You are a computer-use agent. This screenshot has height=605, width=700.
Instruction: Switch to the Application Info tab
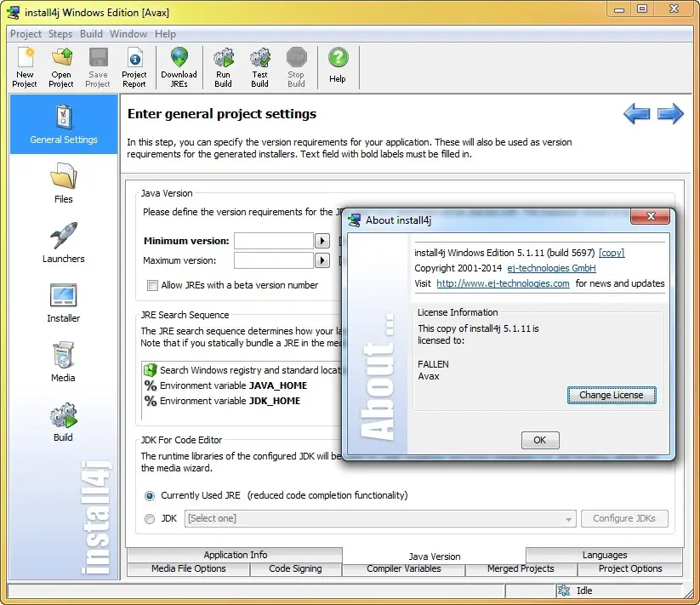point(236,555)
